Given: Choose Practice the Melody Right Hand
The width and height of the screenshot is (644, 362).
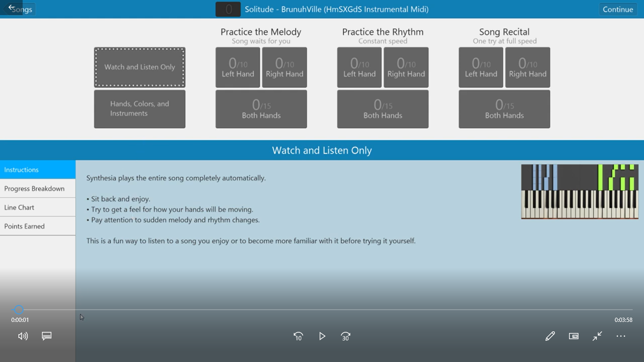Looking at the screenshot, I should pos(284,67).
